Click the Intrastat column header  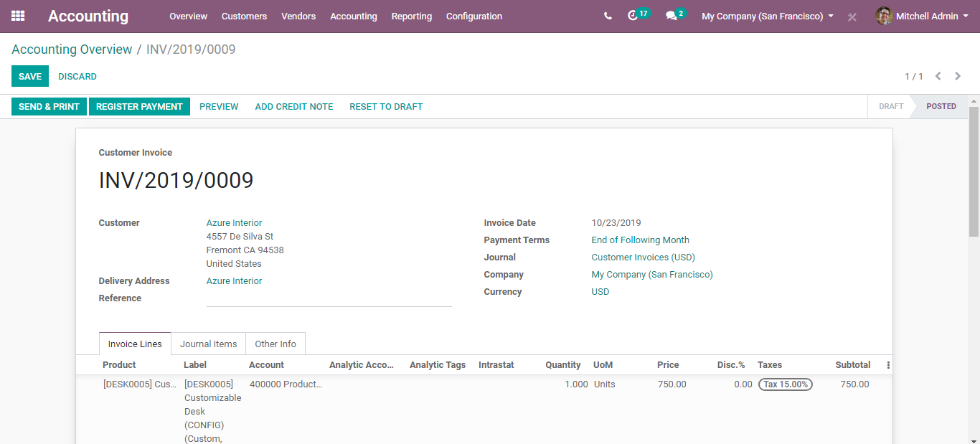click(496, 365)
